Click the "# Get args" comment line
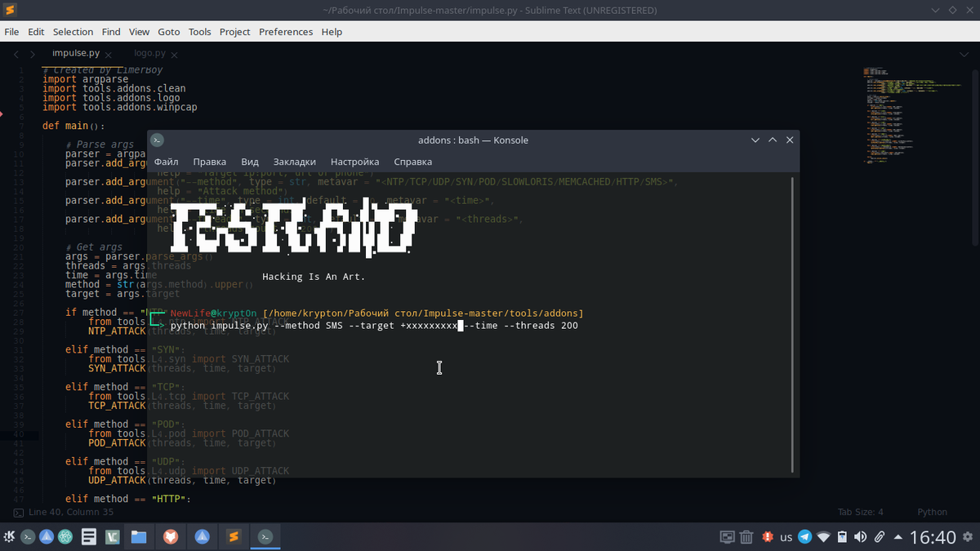Viewport: 980px width, 551px height. 94,247
